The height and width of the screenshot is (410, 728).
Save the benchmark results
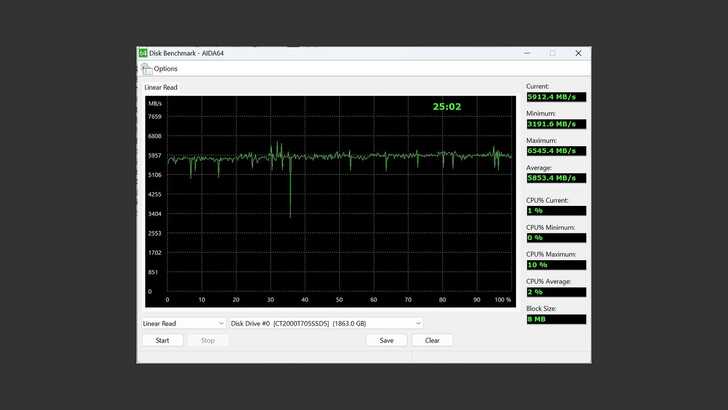[x=386, y=340]
